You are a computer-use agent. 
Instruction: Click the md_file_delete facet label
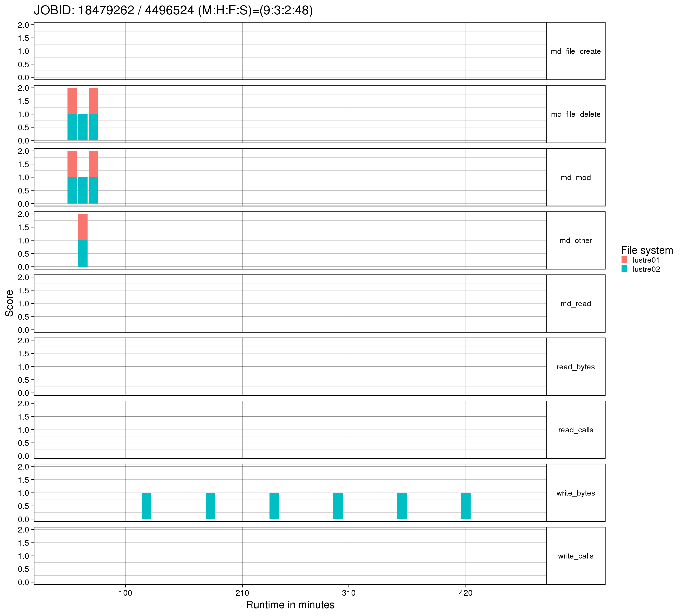575,114
